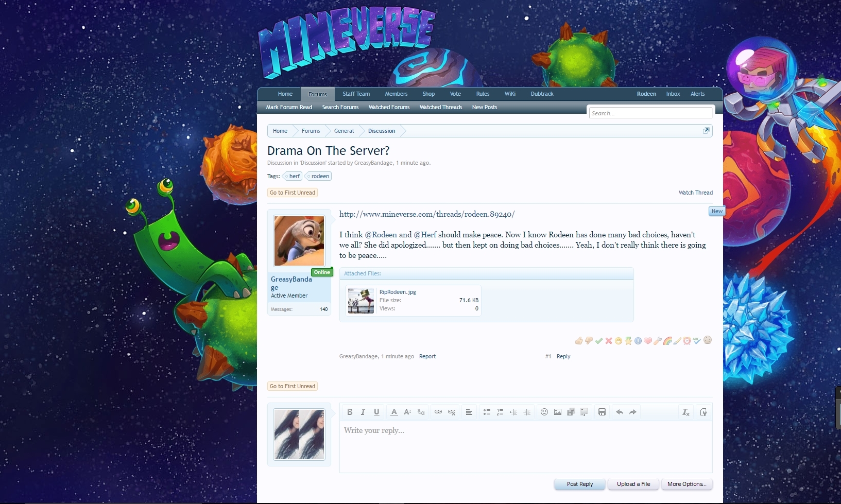Rate the post with paintbrush icon
The image size is (841, 504).
tap(677, 341)
